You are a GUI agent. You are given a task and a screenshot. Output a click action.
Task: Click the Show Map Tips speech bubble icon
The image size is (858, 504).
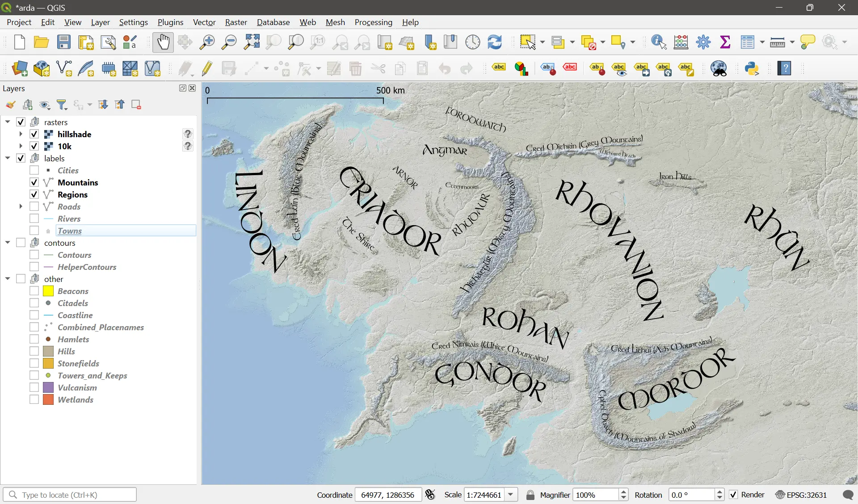808,42
